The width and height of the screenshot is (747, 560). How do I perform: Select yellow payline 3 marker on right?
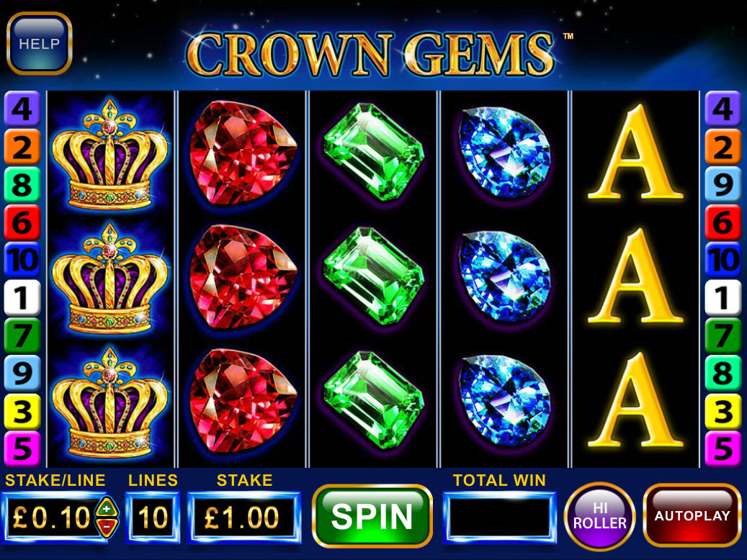(x=723, y=412)
